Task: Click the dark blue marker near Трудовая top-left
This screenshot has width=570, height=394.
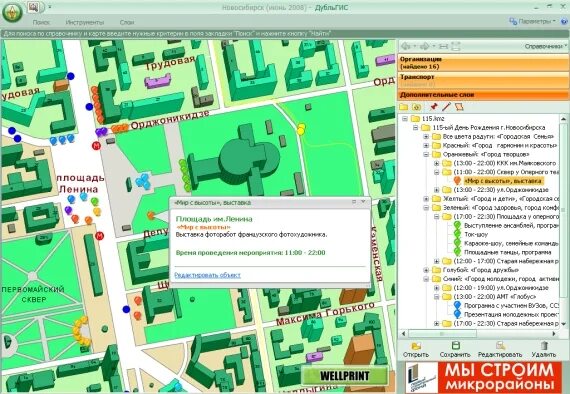Action: [71, 76]
